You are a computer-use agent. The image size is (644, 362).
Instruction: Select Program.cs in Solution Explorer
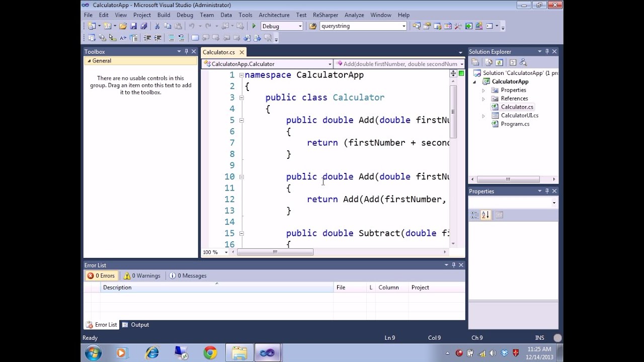tap(515, 124)
